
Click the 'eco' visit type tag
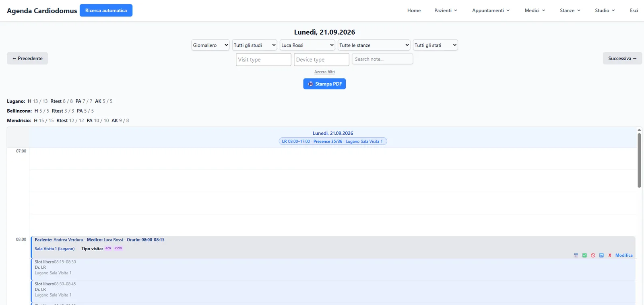108,248
